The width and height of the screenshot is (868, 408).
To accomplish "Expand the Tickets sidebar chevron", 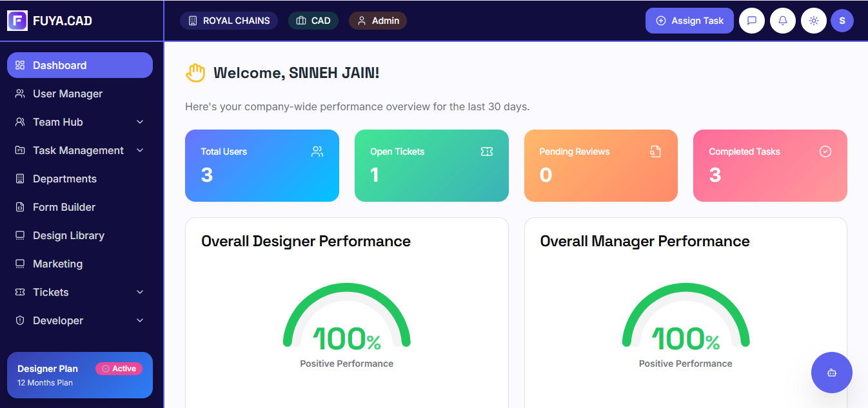I will pyautogui.click(x=140, y=292).
